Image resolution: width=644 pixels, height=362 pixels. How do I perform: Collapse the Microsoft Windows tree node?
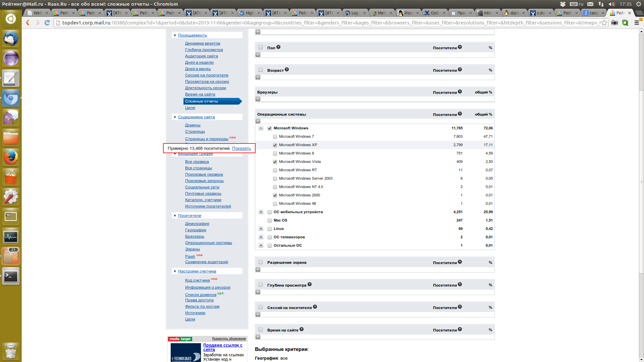click(261, 128)
